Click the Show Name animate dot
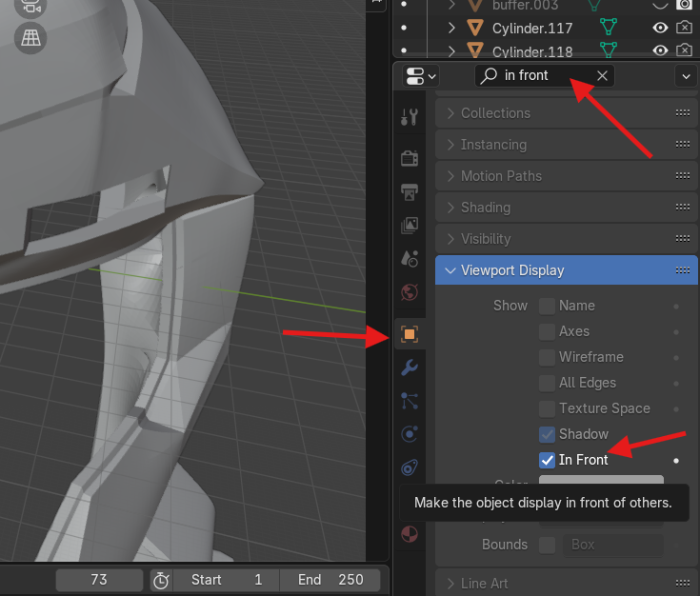 pos(676,307)
